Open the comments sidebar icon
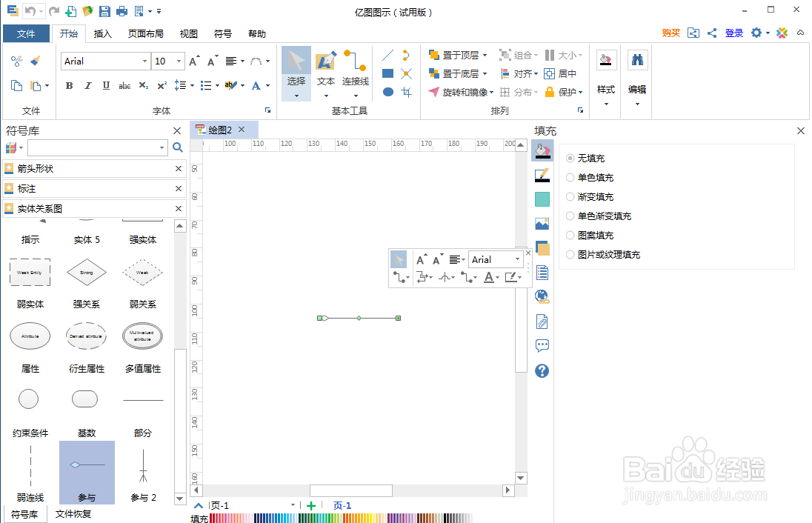The height and width of the screenshot is (523, 812). pos(542,345)
